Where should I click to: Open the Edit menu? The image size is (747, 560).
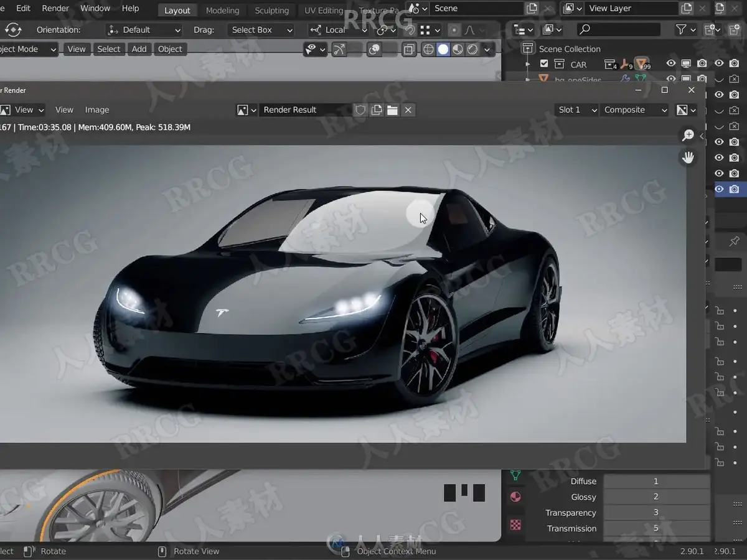click(23, 9)
